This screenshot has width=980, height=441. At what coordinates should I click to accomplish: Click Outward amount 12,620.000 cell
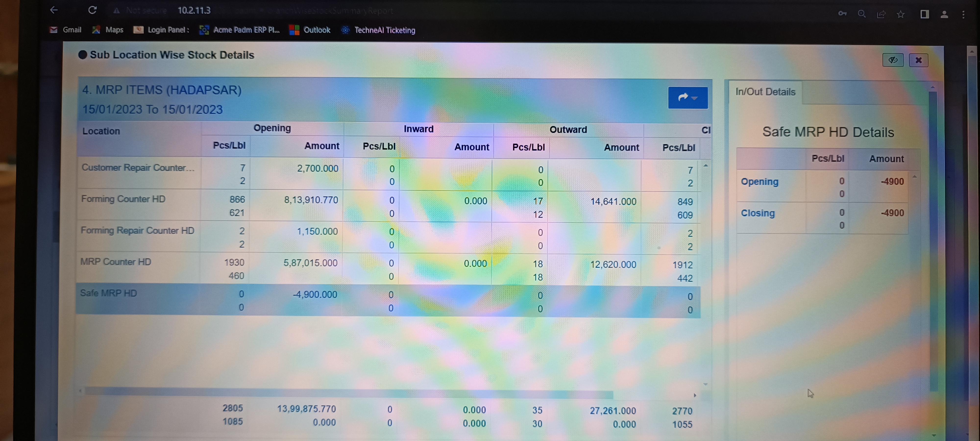pos(613,264)
